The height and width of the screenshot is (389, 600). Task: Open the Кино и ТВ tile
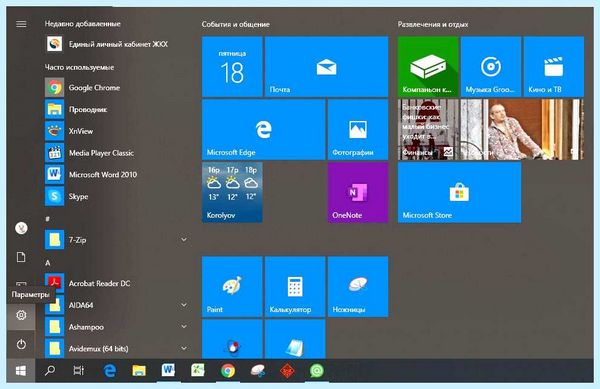click(554, 67)
